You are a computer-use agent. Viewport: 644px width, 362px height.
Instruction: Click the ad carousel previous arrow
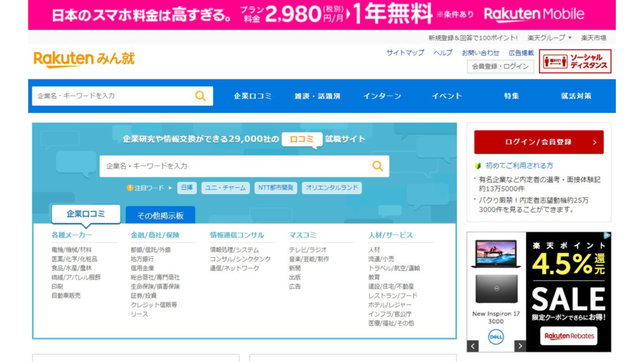tap(473, 346)
